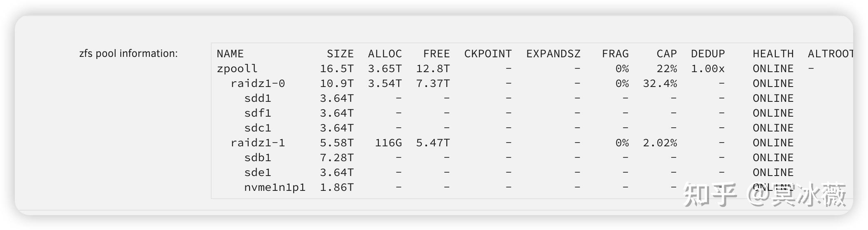The height and width of the screenshot is (230, 868).
Task: Click the DEDUP column header
Action: pyautogui.click(x=708, y=54)
